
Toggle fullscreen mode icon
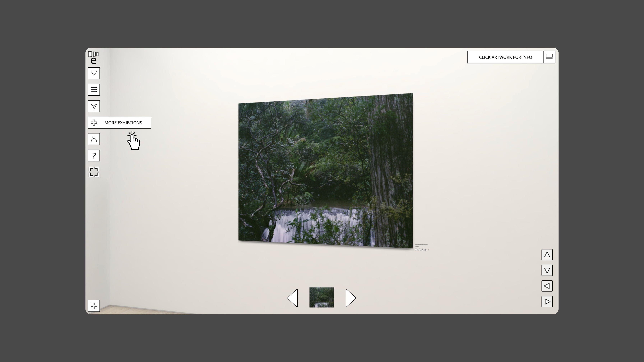[94, 172]
